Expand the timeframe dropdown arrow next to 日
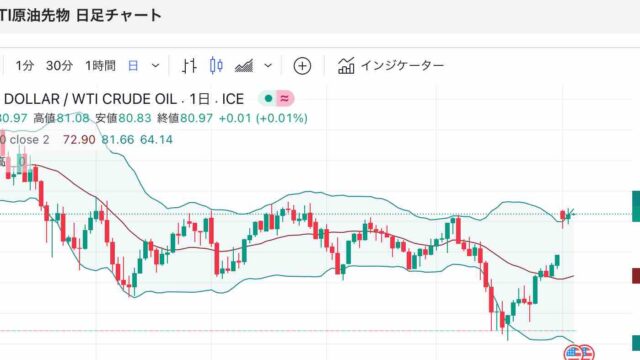The width and height of the screenshot is (640, 360). 156,66
